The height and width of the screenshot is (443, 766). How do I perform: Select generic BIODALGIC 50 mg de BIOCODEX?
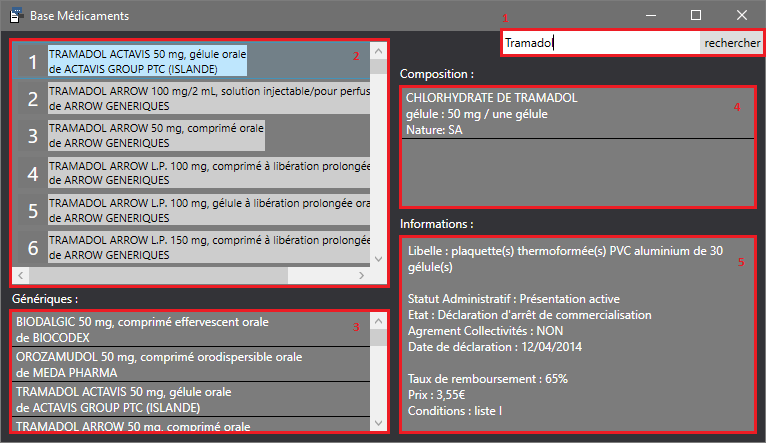[x=192, y=330]
